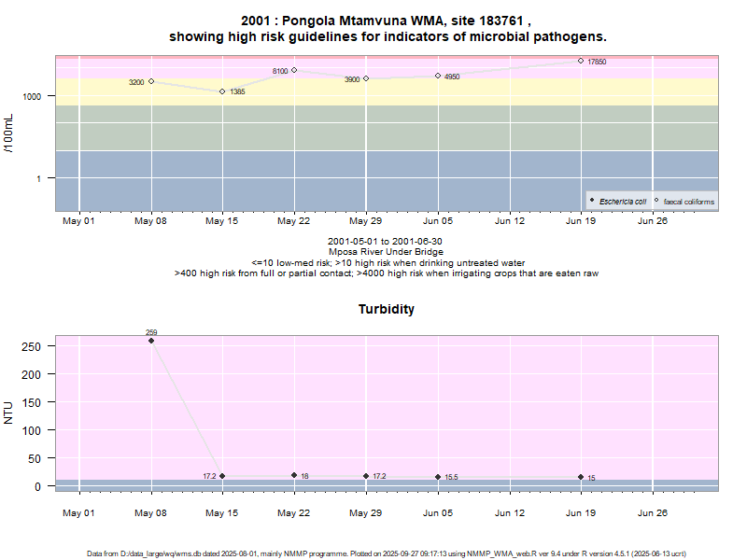
Task: Click the yellow risk band in microbial chart
Action: click(x=373, y=91)
